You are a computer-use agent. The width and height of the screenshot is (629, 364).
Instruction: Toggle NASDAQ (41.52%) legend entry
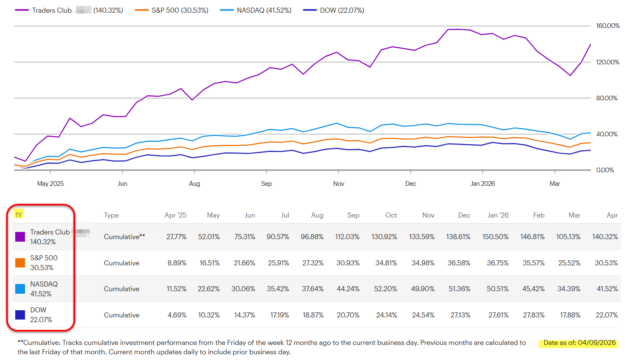(x=256, y=10)
